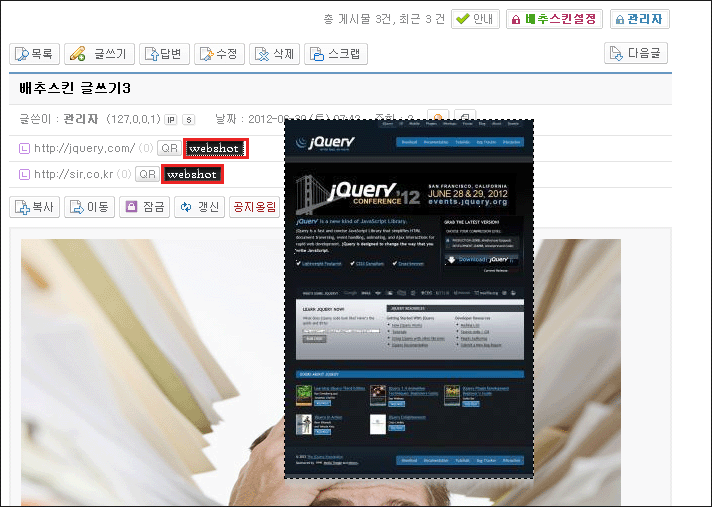The image size is (712, 507).
Task: Click the post title 배추스킨 글쓰기3
Action: (75, 88)
